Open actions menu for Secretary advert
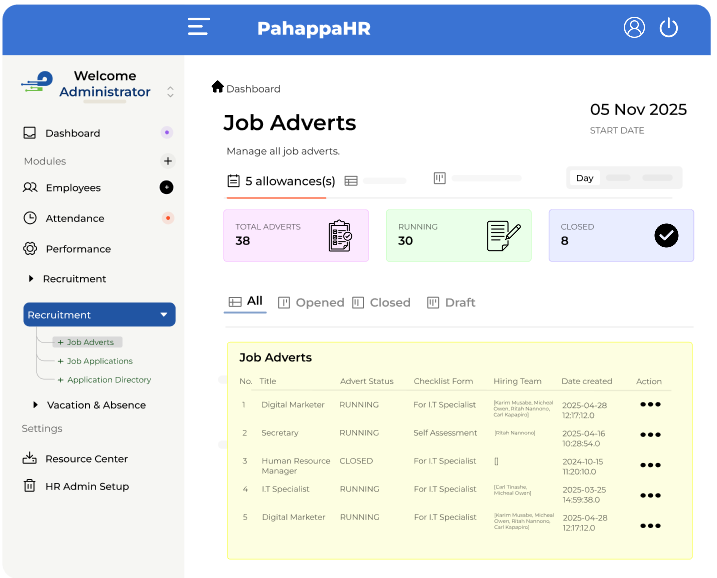 pos(650,434)
